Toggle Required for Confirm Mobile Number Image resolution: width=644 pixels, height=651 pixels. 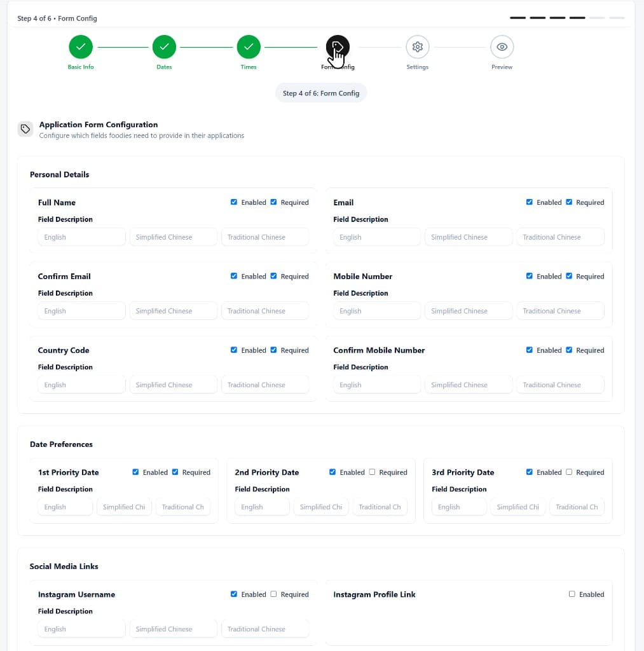569,350
